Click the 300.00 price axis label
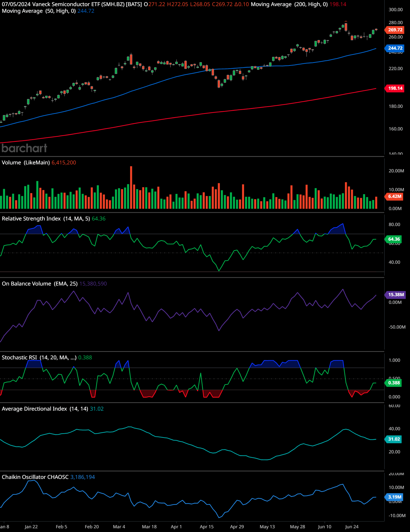Screen dimensions: 410x532 [x=396, y=10]
